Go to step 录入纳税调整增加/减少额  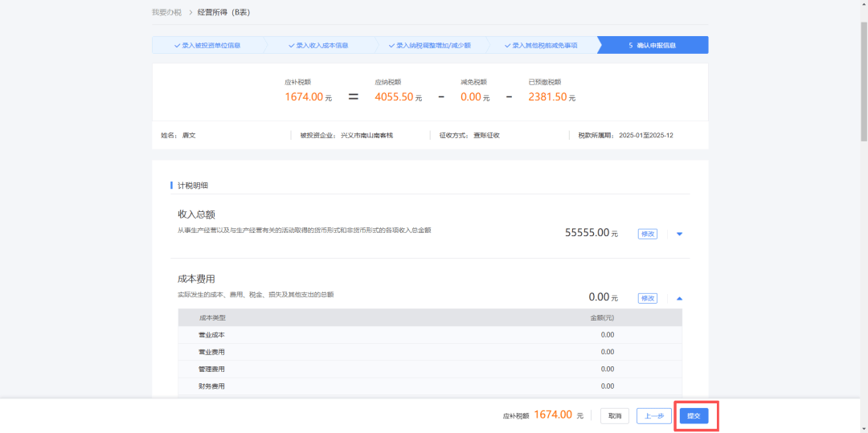click(x=433, y=45)
